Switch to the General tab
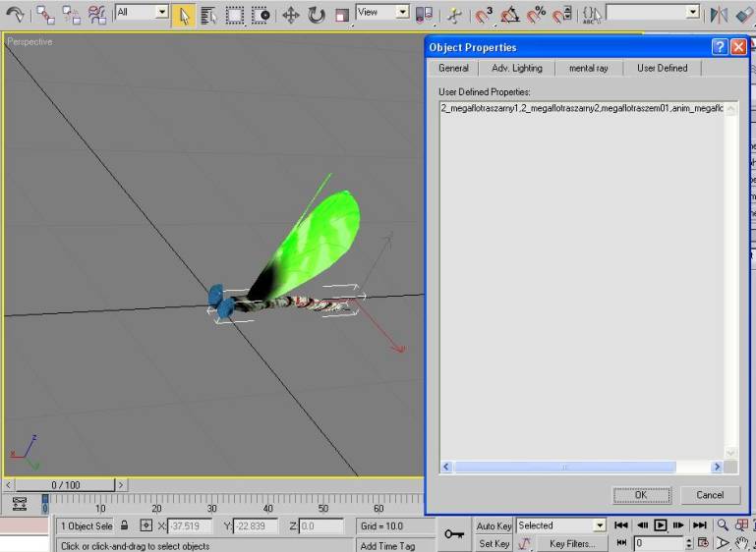 (x=453, y=68)
